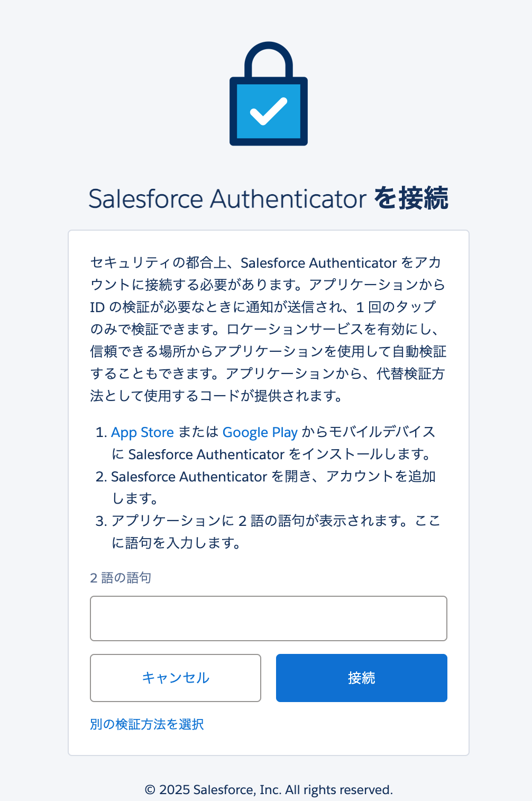Open the App Store link
The width and height of the screenshot is (532, 801).
coord(142,432)
